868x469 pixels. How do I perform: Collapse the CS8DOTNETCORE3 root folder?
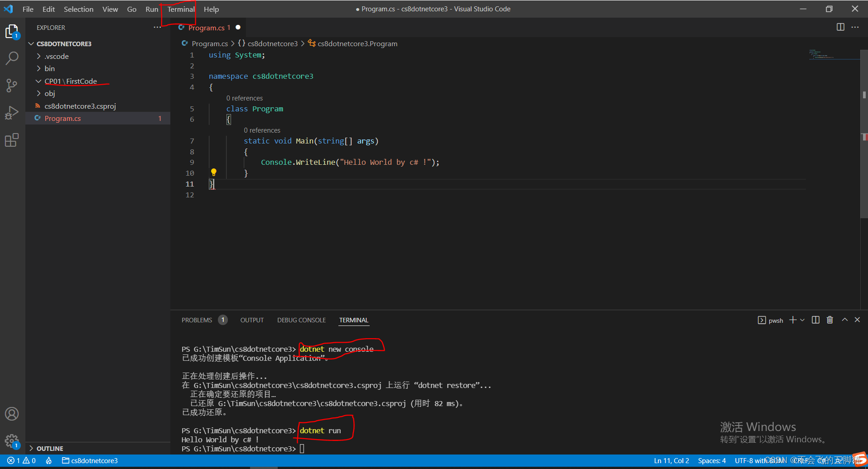click(x=98, y=44)
